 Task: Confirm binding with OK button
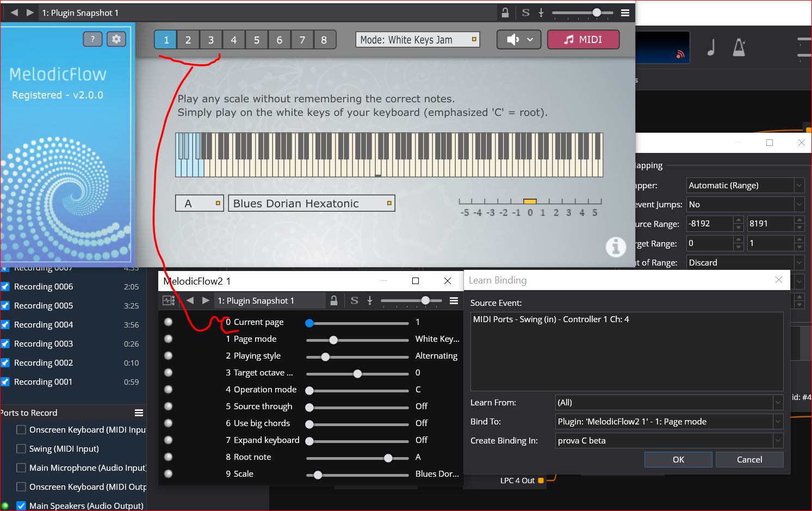tap(678, 459)
